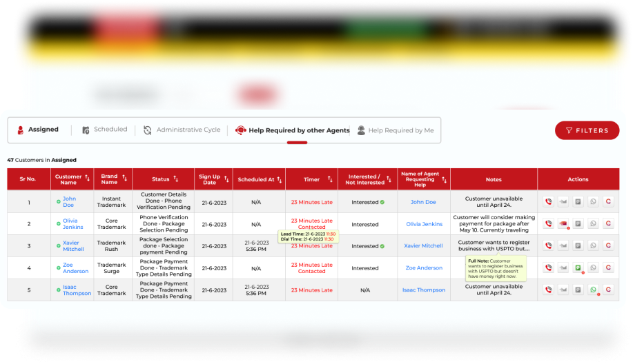The image size is (633, 364).
Task: Open the FILTERS button
Action: pyautogui.click(x=587, y=130)
